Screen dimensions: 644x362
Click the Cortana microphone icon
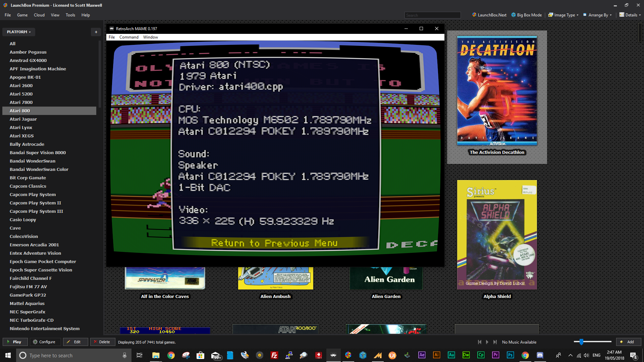click(124, 355)
